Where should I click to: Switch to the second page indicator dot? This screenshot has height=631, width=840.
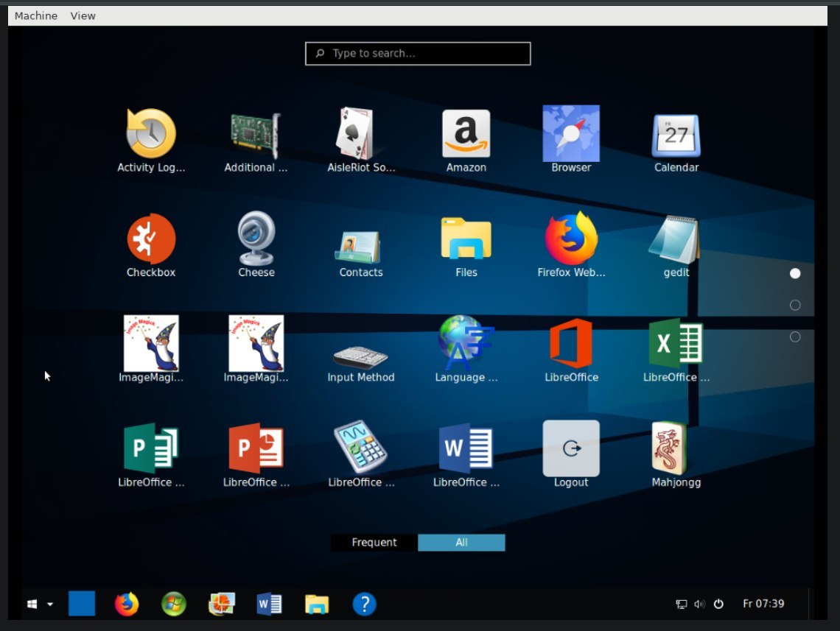point(795,305)
